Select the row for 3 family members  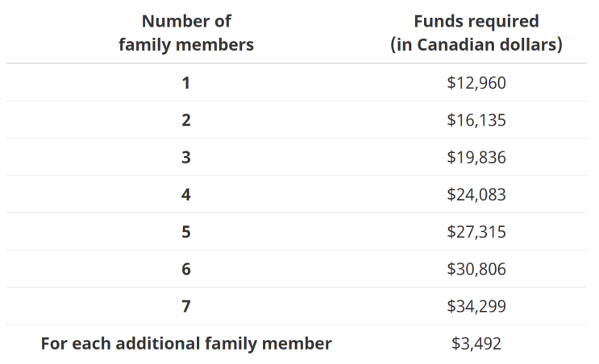[x=186, y=157]
